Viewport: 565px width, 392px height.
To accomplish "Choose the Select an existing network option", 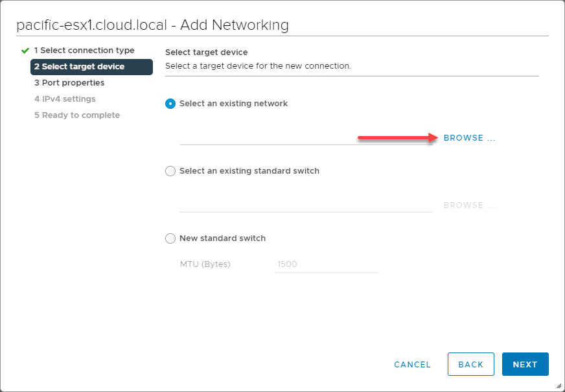I will (170, 104).
